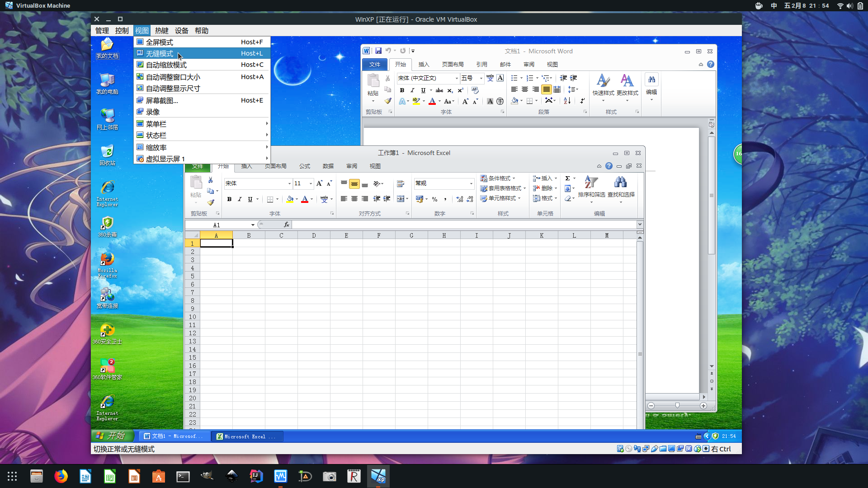This screenshot has width=868, height=488.
Task: Expand the 缩放率 submenu
Action: pos(202,147)
